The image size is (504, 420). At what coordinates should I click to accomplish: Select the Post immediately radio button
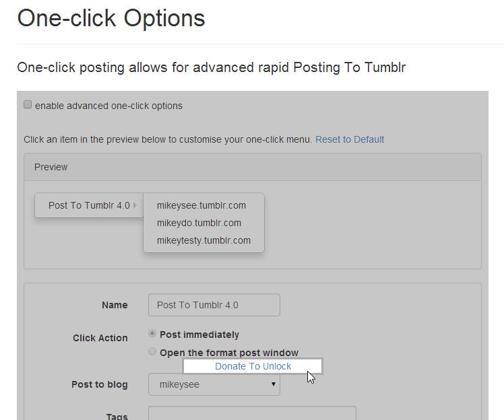click(x=153, y=334)
